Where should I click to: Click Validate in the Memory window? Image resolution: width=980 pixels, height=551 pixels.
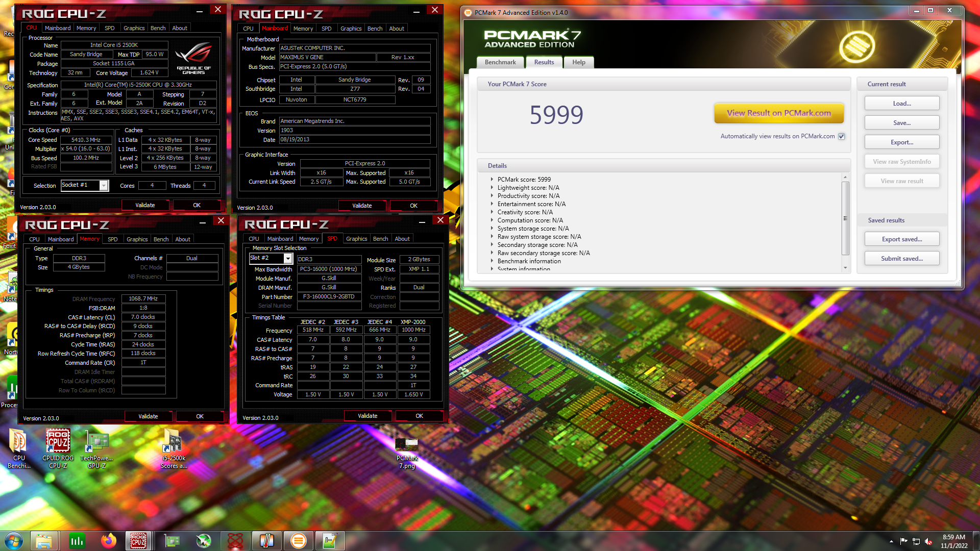148,416
